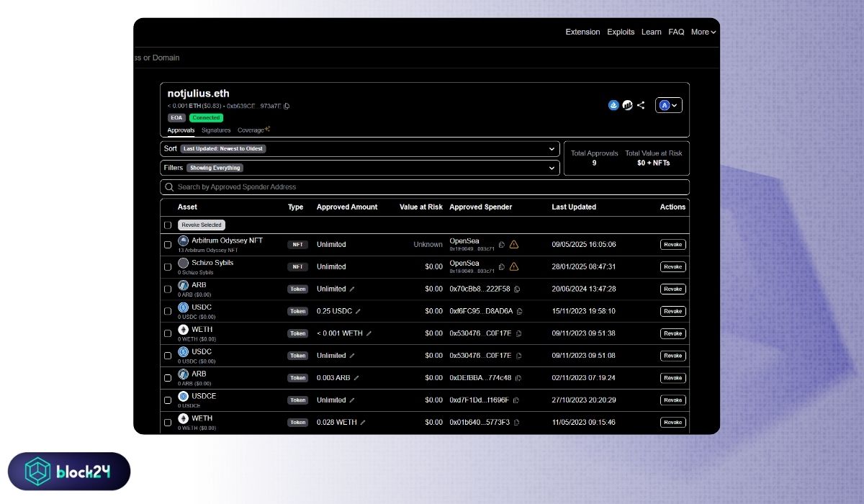This screenshot has height=504, width=864.
Task: Copy spender address 0x01b640...5773F3
Action: [x=516, y=423]
